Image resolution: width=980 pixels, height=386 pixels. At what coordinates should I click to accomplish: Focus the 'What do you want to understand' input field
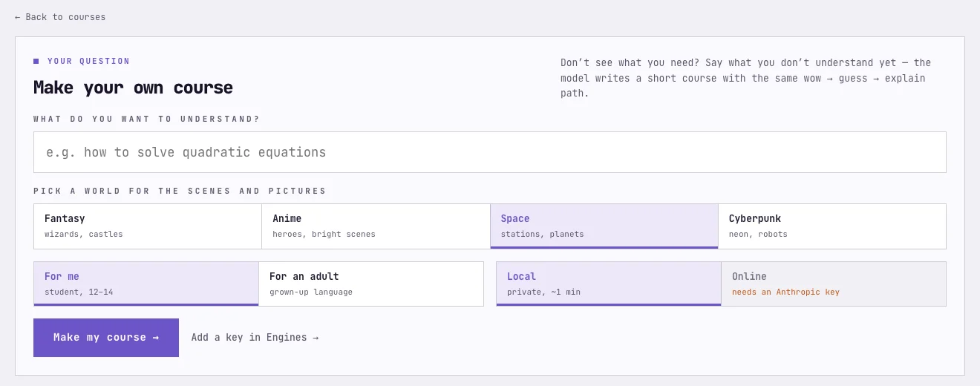(490, 152)
